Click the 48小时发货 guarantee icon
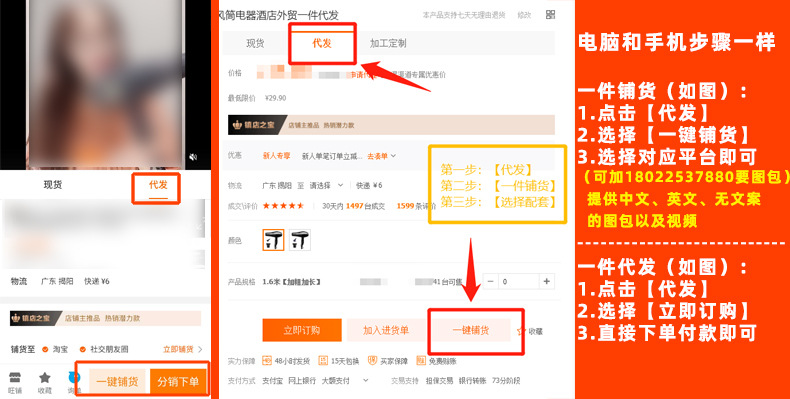 tap(267, 361)
